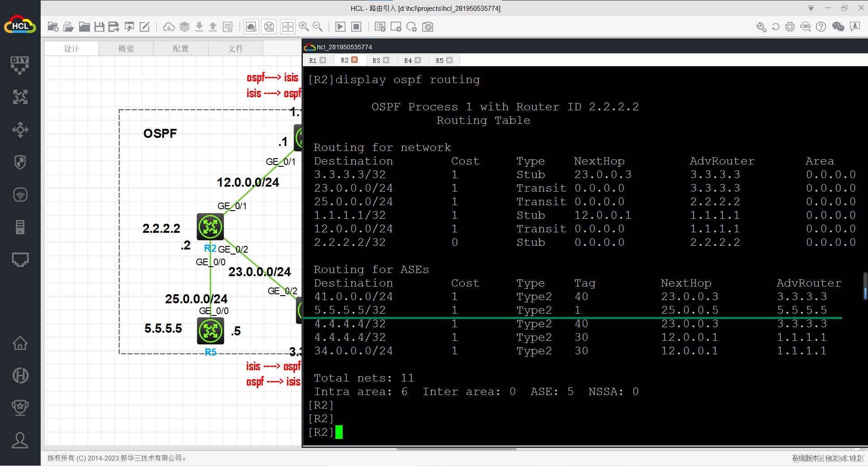Close the R2 terminal tab
The width and height of the screenshot is (868, 466).
[x=354, y=60]
